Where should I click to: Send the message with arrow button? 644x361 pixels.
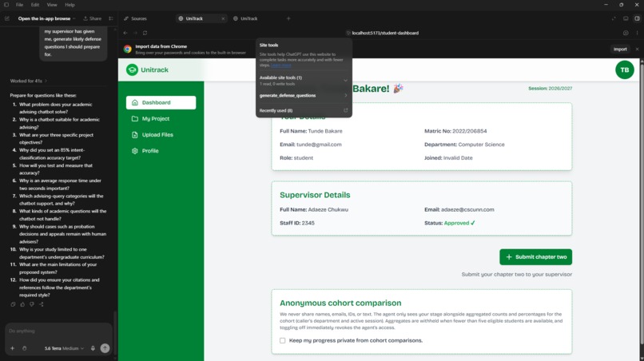coord(105,348)
